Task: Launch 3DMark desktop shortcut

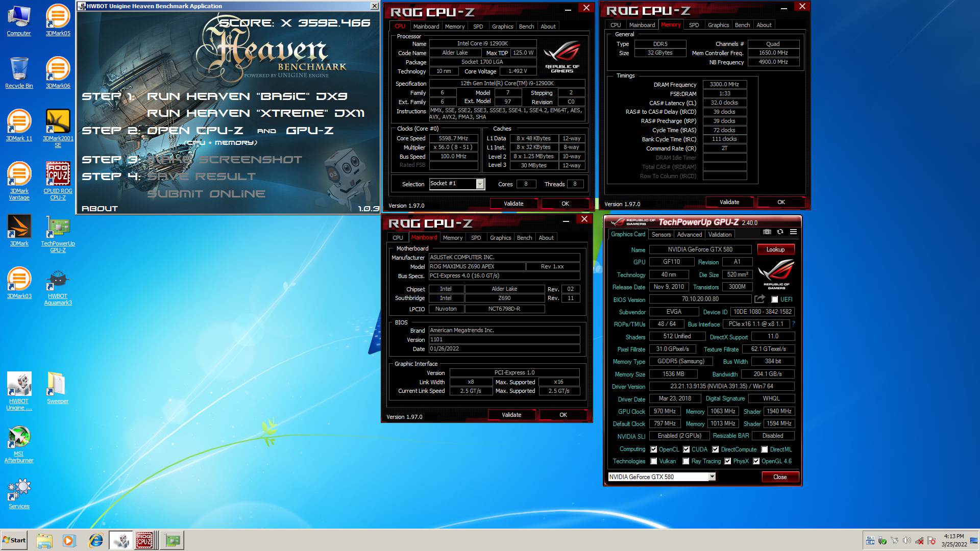Action: click(x=19, y=231)
